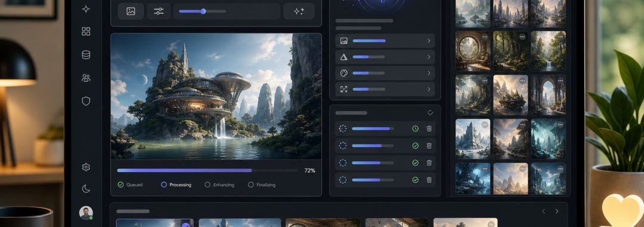Open the users group icon in sidebar
This screenshot has height=227, width=644.
pyautogui.click(x=86, y=78)
